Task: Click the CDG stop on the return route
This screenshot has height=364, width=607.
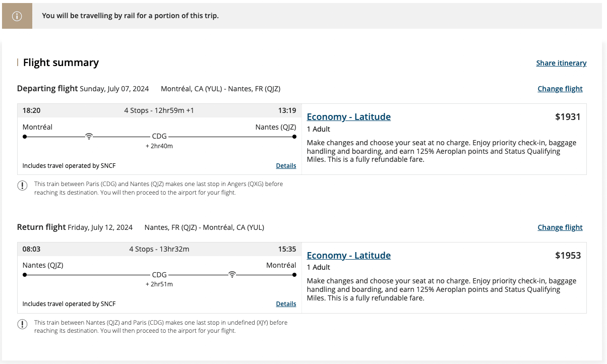Action: click(159, 275)
